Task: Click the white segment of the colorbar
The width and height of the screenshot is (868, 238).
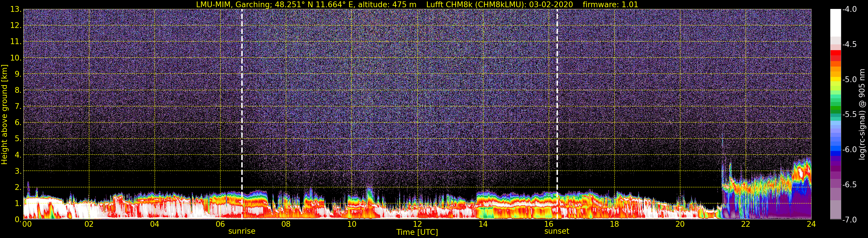Action: click(835, 22)
